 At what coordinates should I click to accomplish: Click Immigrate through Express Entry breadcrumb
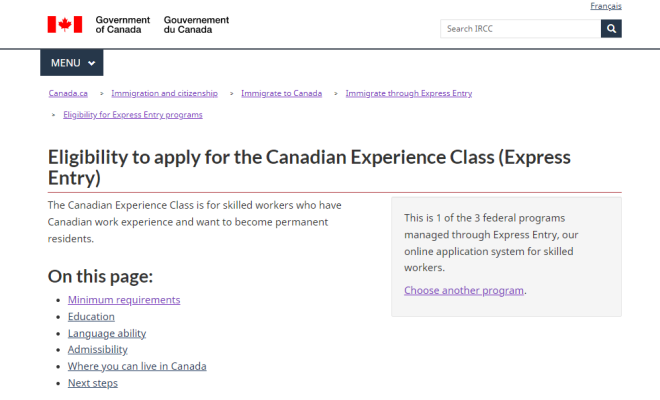pos(408,93)
